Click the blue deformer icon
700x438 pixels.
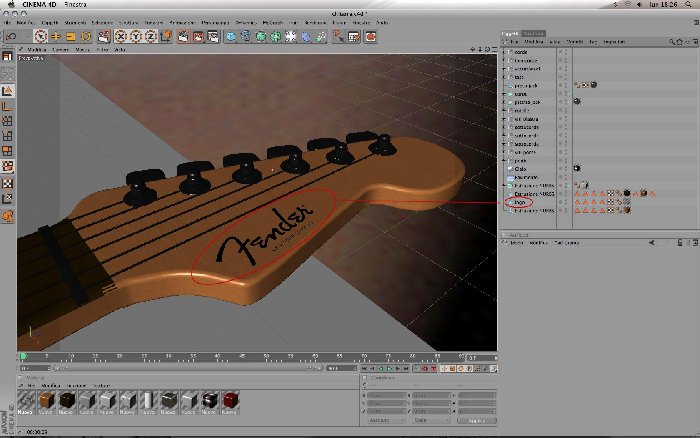pos(306,36)
